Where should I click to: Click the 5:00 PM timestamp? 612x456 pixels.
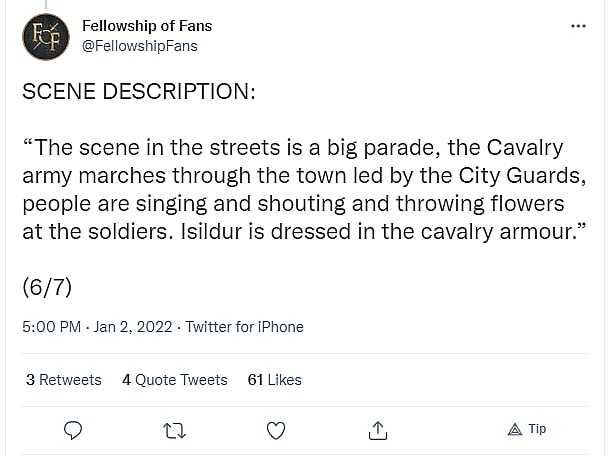coord(51,327)
